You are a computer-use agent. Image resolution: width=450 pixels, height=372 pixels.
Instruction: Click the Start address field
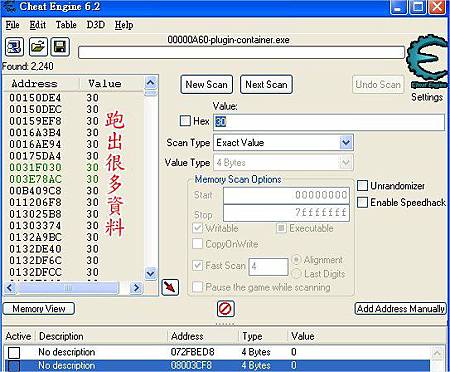click(x=286, y=195)
